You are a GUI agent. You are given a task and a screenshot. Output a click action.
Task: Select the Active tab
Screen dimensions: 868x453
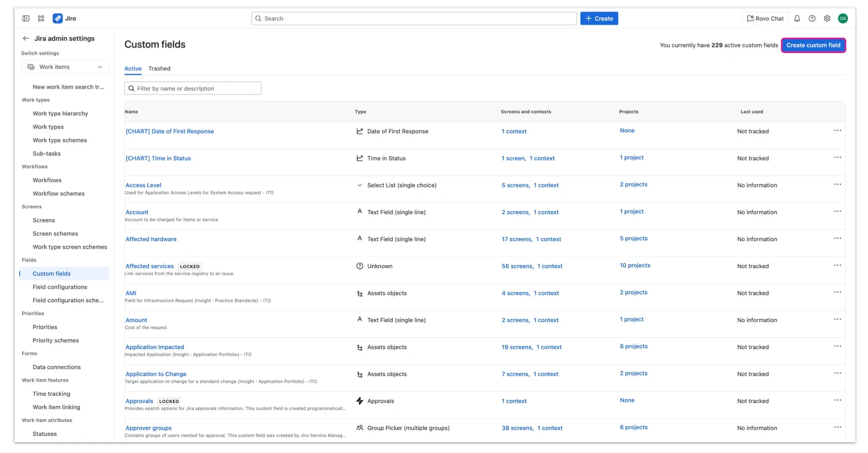tap(133, 68)
